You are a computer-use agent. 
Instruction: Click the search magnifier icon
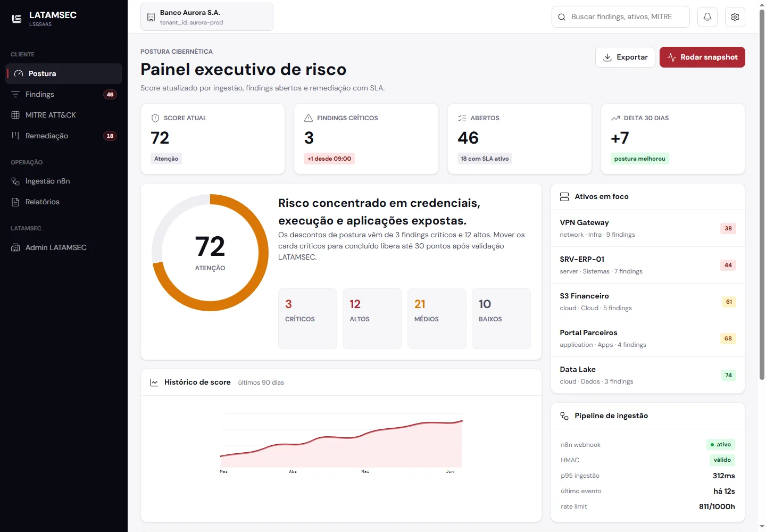(562, 17)
